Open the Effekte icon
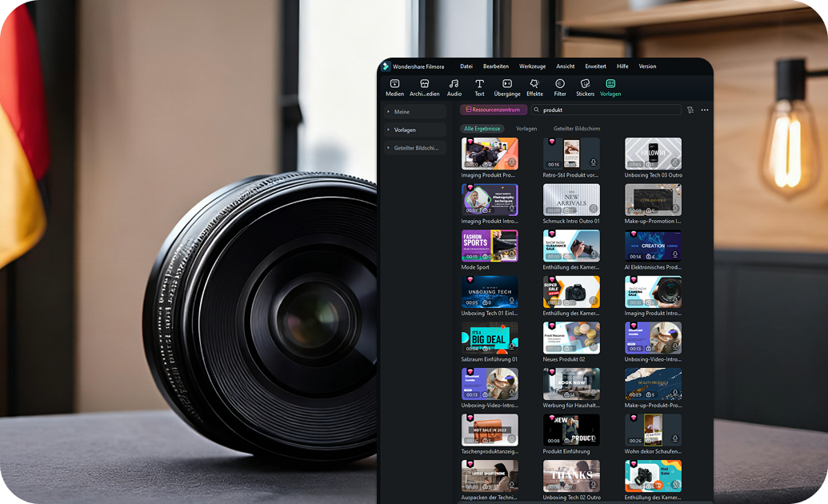Image resolution: width=828 pixels, height=504 pixels. pyautogui.click(x=534, y=84)
